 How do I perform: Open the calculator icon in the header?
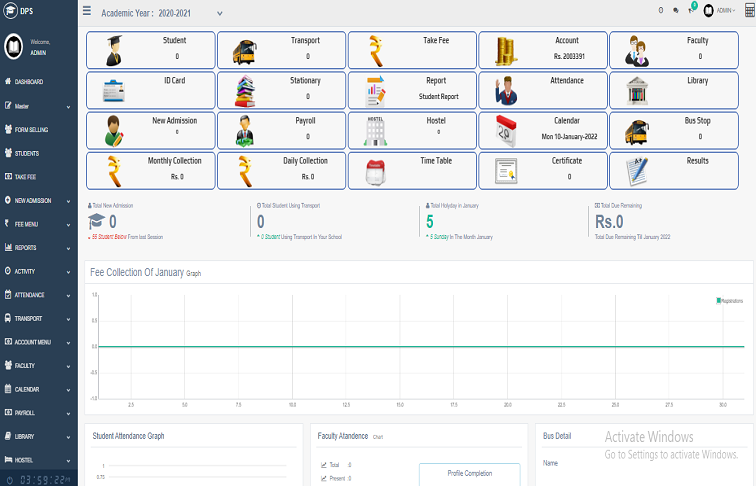tap(750, 11)
